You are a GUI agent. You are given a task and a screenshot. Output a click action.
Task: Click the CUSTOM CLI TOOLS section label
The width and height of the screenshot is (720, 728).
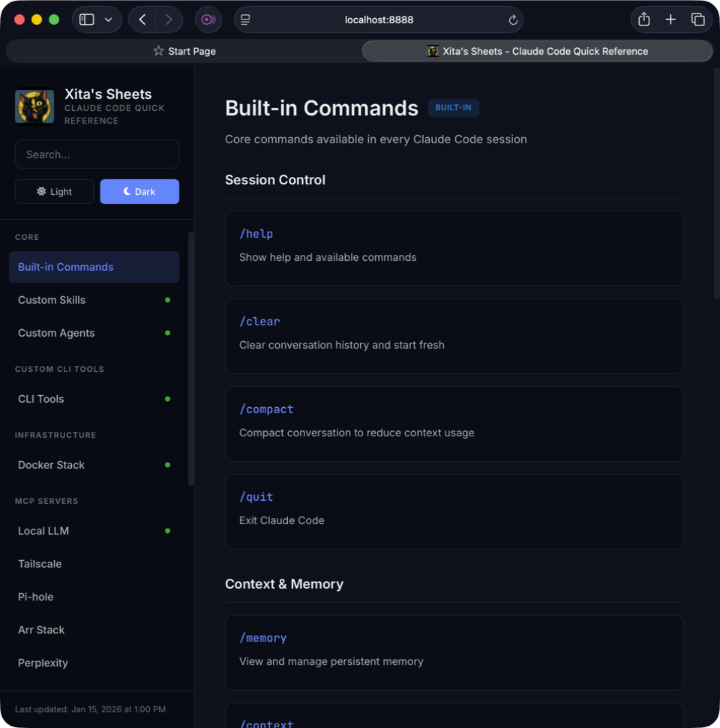[x=59, y=369]
